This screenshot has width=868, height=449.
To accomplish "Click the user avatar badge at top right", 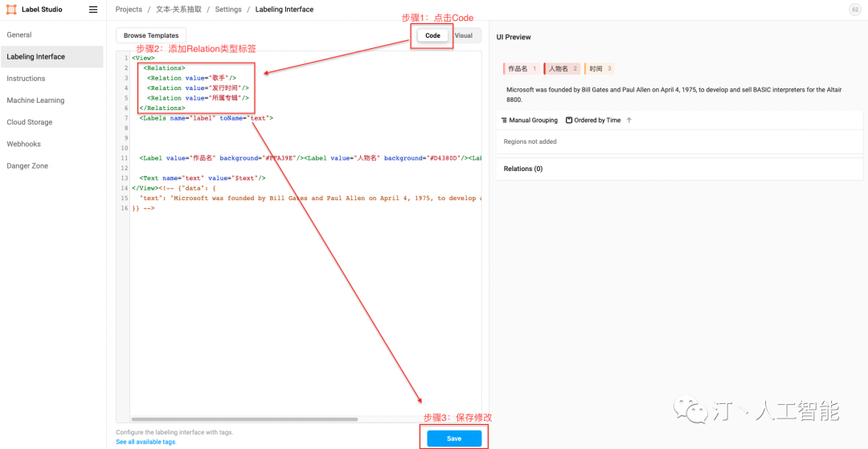I will [x=854, y=10].
